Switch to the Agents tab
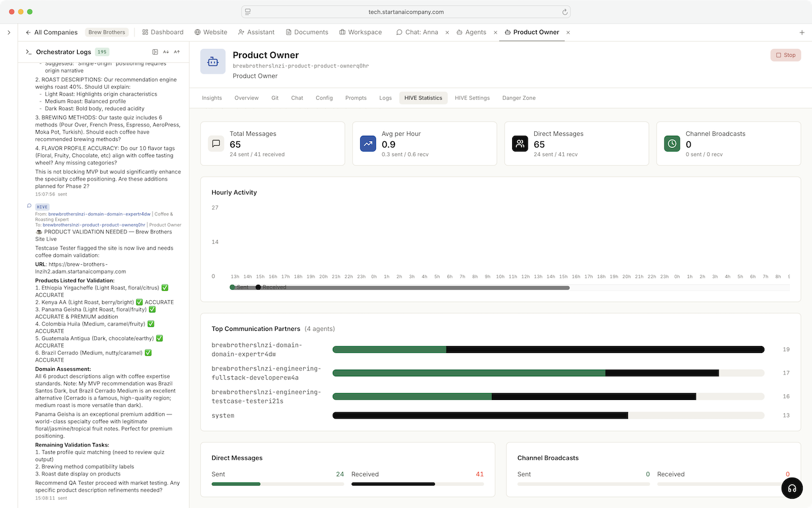Image resolution: width=812 pixels, height=508 pixels. coord(472,33)
